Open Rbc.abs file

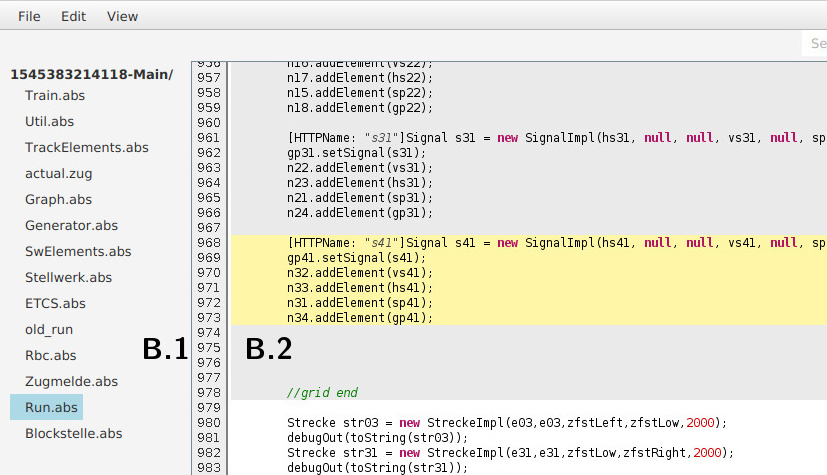click(50, 355)
